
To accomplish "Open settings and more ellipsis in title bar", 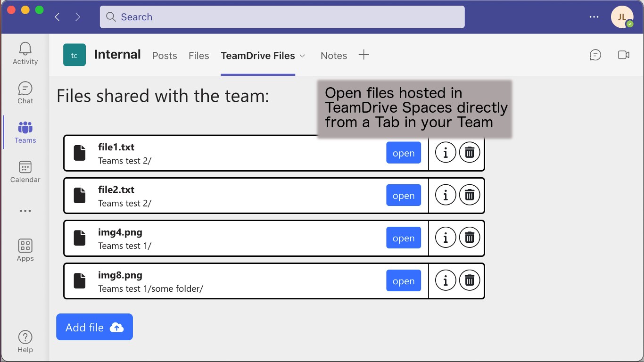I will tap(594, 17).
